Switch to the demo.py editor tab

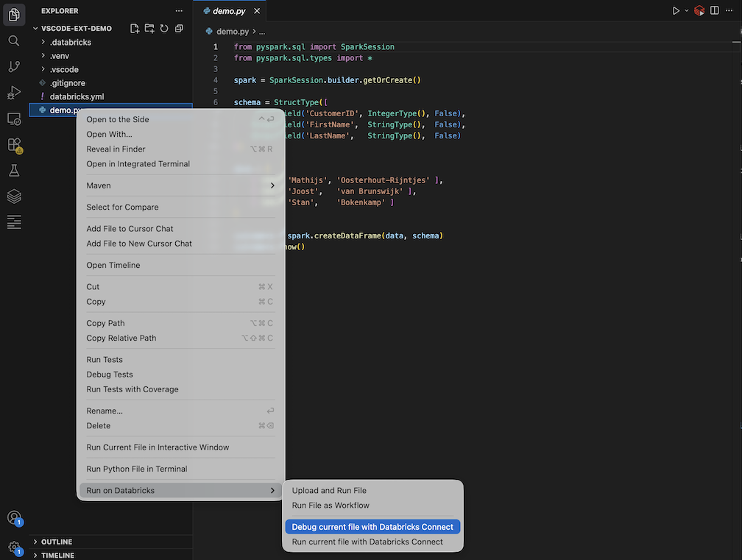[230, 11]
